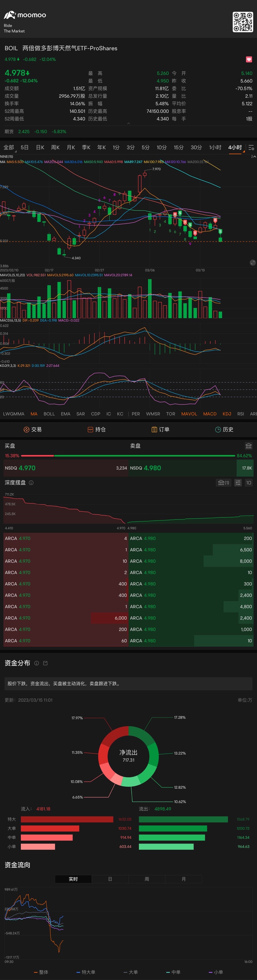Tap exchange bank icon beside 卖盘
The image size is (257, 980).
[249, 446]
